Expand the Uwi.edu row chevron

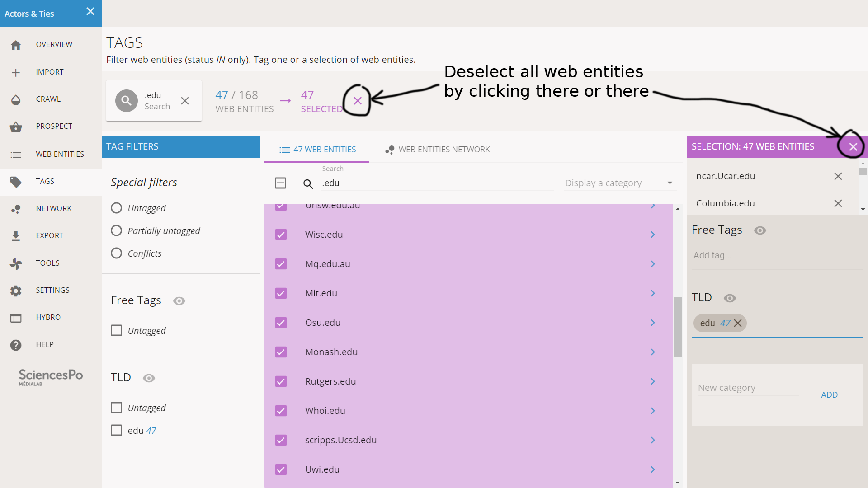653,469
